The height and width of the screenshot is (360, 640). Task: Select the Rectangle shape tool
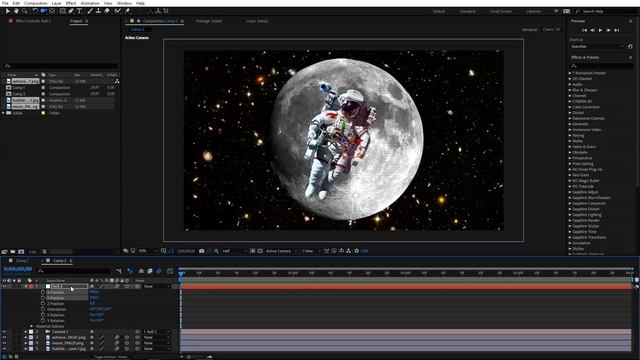tap(62, 11)
